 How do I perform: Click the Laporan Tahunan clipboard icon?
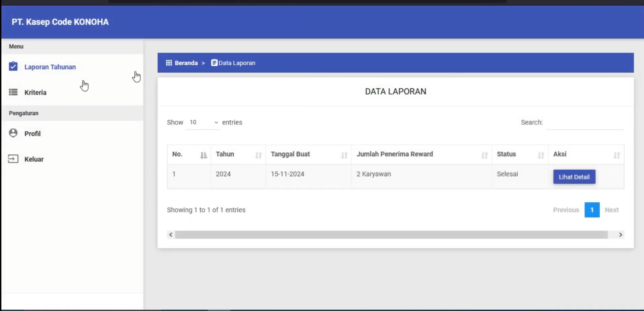(x=13, y=66)
